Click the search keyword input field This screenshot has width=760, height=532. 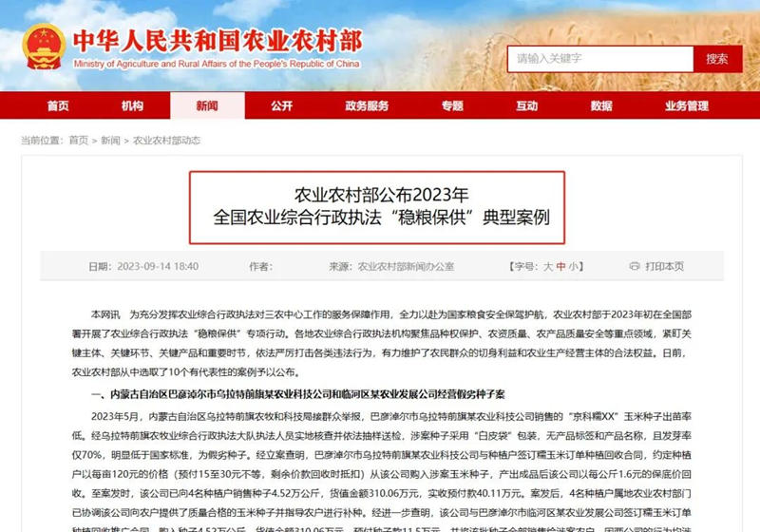[598, 59]
